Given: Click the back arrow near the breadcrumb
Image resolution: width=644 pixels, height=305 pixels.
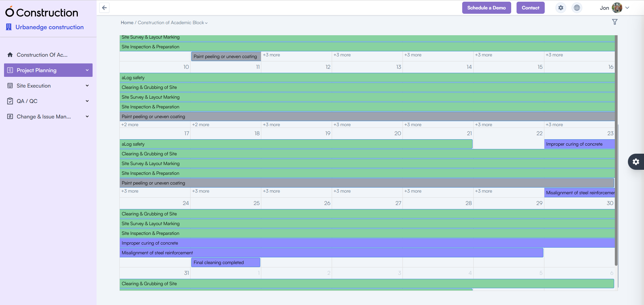Looking at the screenshot, I should 104,8.
